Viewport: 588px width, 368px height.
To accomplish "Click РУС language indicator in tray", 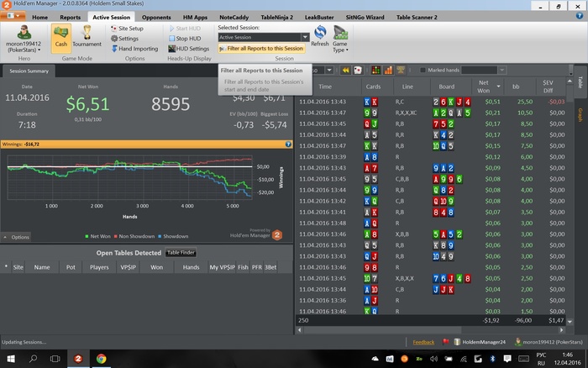I will (x=541, y=355).
